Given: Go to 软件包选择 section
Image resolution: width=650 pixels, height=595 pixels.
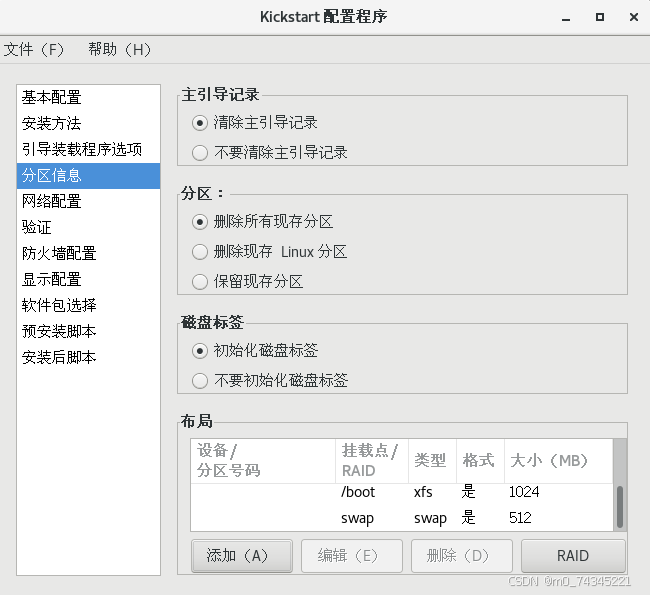Looking at the screenshot, I should tap(88, 305).
